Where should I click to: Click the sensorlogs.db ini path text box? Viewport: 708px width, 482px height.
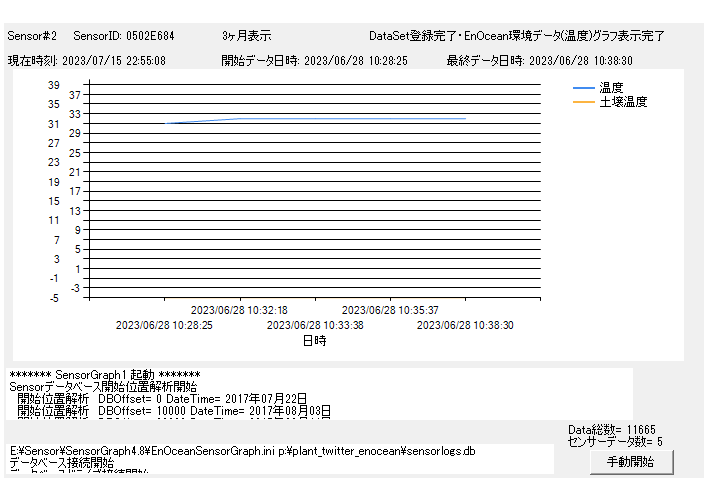pyautogui.click(x=280, y=458)
